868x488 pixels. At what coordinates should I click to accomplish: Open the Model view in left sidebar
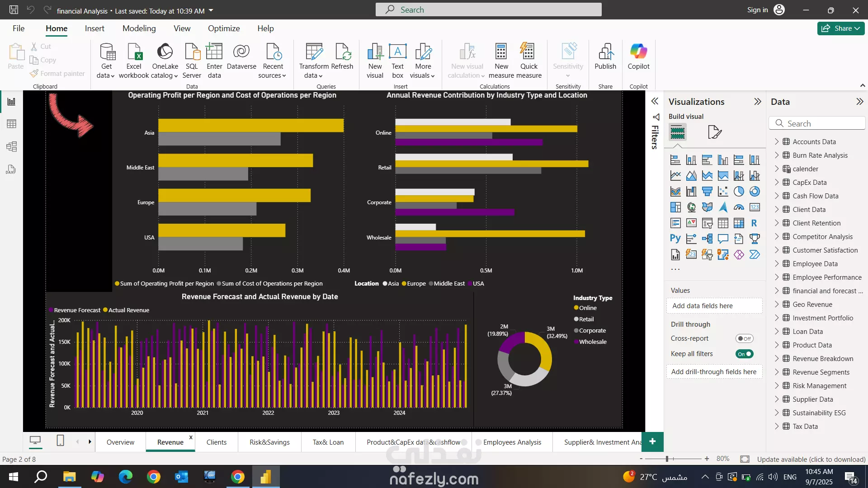pyautogui.click(x=11, y=146)
